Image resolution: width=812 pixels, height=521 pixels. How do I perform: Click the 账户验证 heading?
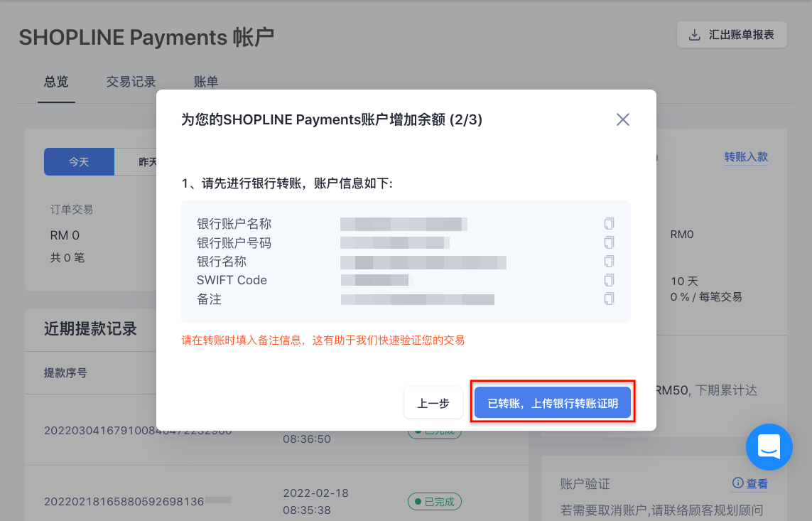[585, 484]
